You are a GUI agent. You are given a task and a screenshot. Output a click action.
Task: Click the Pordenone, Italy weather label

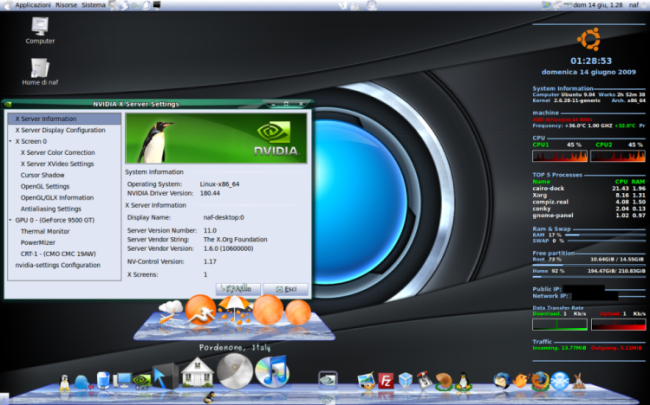(x=235, y=348)
